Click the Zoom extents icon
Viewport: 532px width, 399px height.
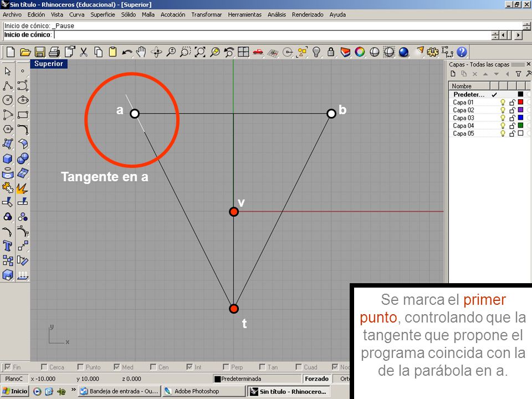[x=200, y=52]
